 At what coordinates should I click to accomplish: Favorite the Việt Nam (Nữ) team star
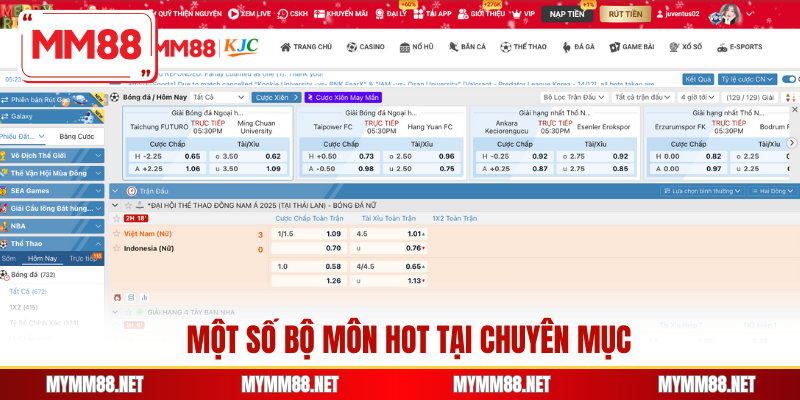(116, 234)
